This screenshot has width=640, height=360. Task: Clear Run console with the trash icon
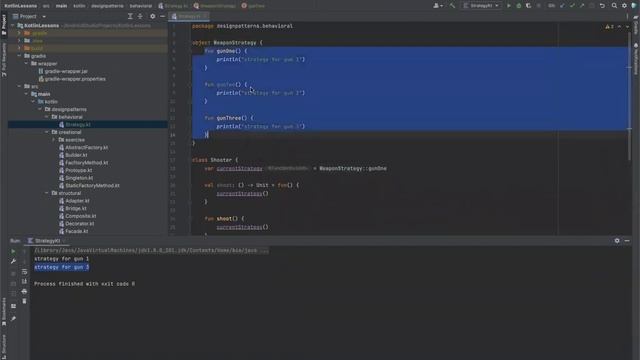[24, 301]
